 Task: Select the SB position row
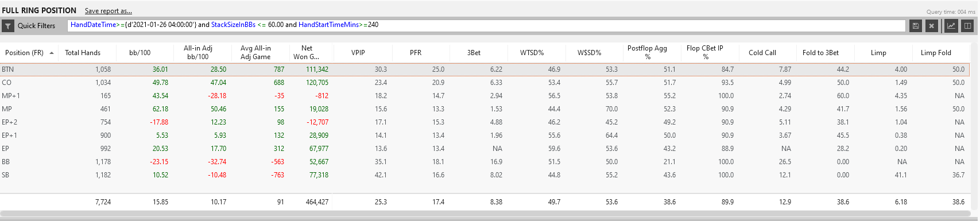pyautogui.click(x=485, y=175)
